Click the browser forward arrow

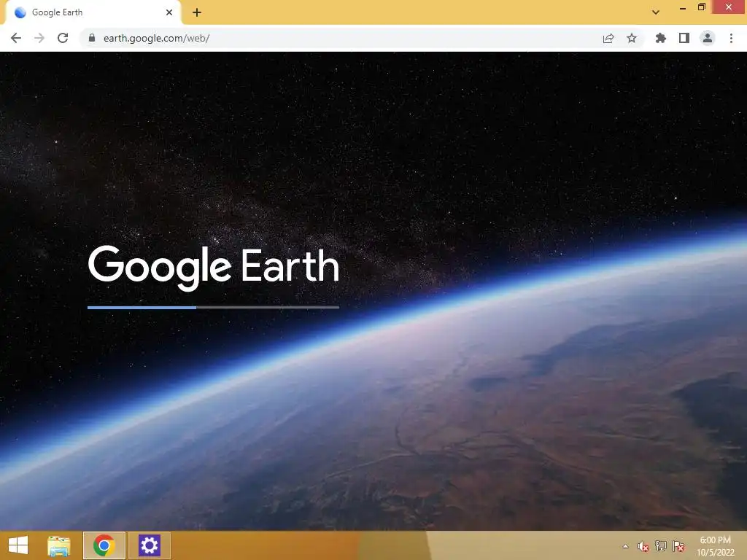[39, 38]
